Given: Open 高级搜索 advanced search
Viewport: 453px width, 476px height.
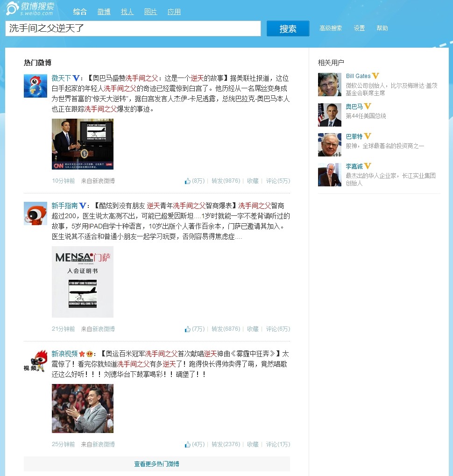Looking at the screenshot, I should 331,28.
